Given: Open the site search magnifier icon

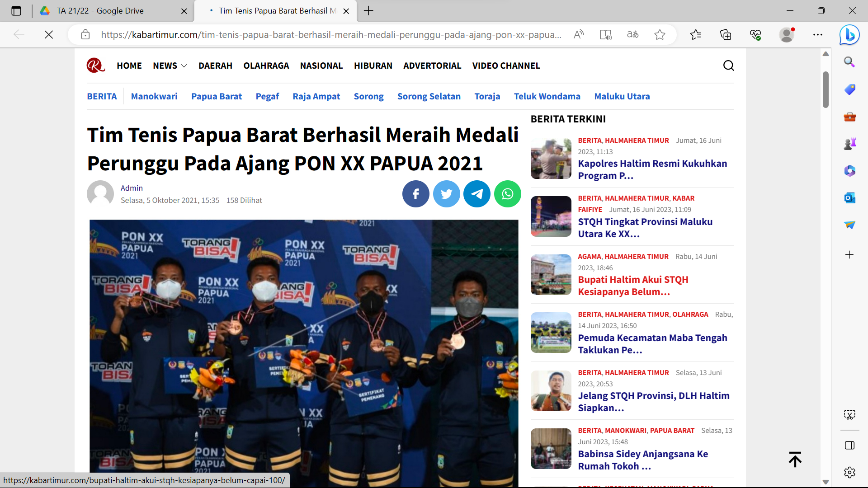Looking at the screenshot, I should 728,66.
